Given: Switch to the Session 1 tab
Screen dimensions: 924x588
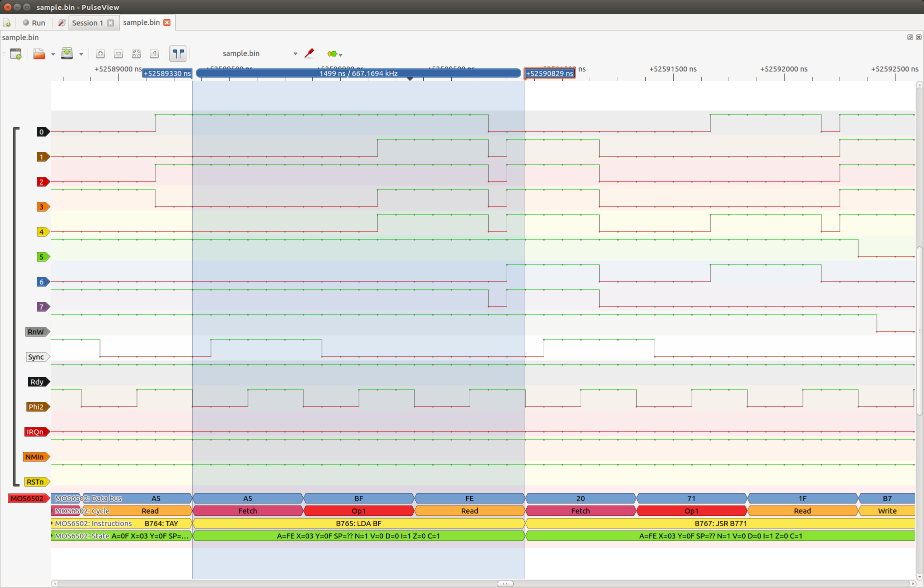Looking at the screenshot, I should (87, 23).
